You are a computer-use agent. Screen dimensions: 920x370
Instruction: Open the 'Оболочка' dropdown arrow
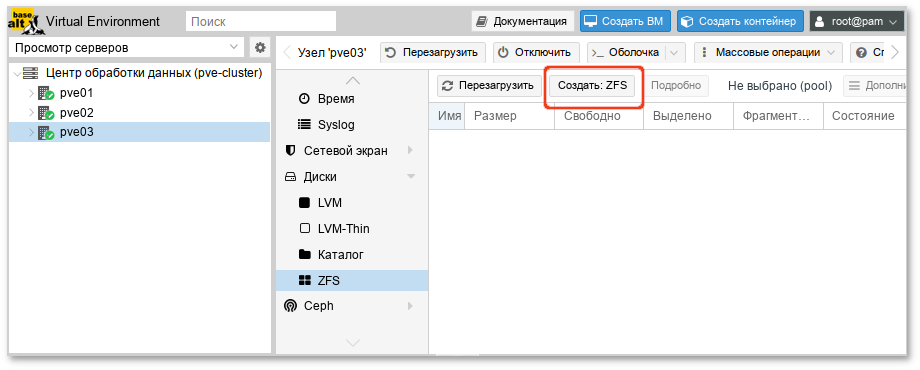coord(674,53)
